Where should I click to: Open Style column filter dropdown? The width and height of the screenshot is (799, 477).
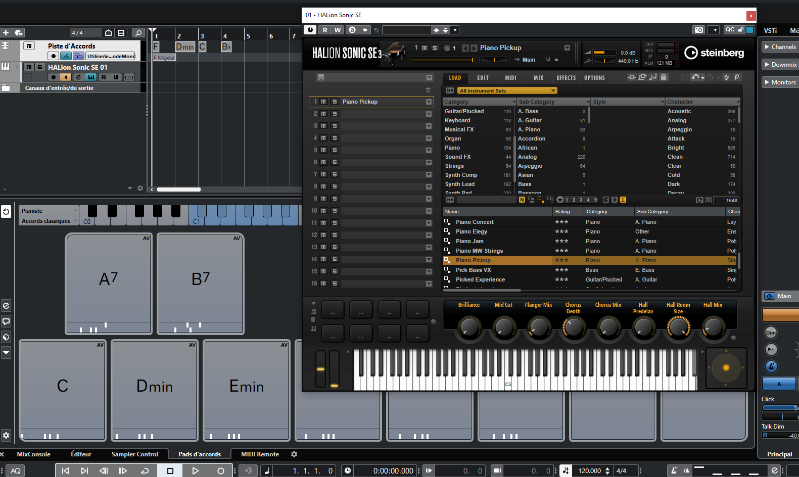pyautogui.click(x=662, y=101)
